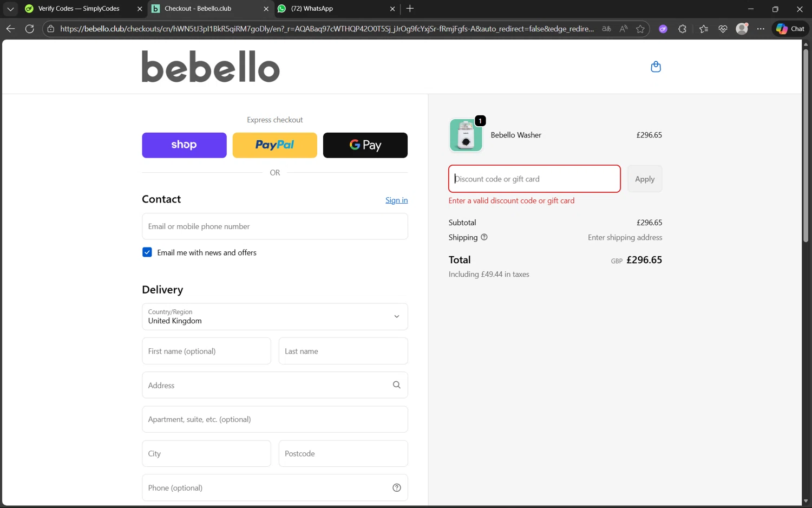
Task: Open browser settings and more menu
Action: pos(761,29)
